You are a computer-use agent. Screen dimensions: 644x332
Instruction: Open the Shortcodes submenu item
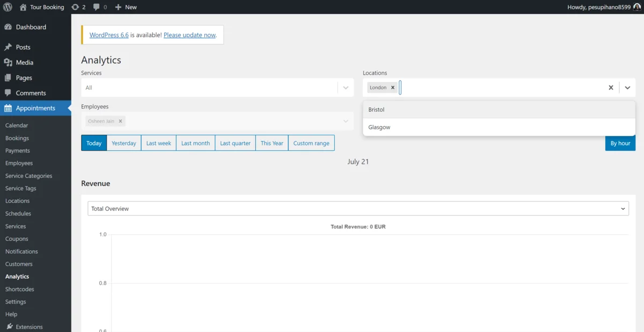(x=19, y=289)
